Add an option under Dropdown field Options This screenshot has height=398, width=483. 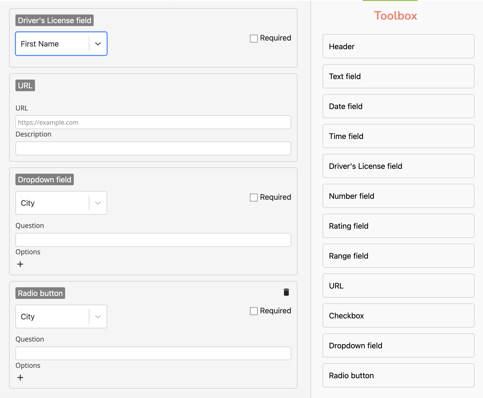(x=20, y=264)
